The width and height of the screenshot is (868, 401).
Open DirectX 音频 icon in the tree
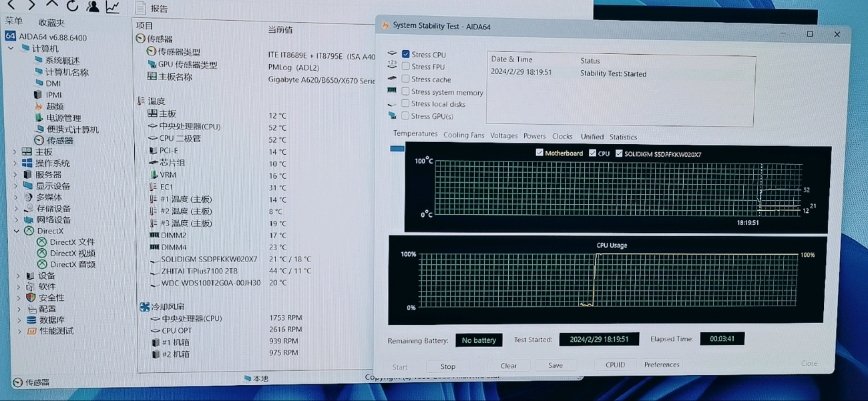coord(41,264)
